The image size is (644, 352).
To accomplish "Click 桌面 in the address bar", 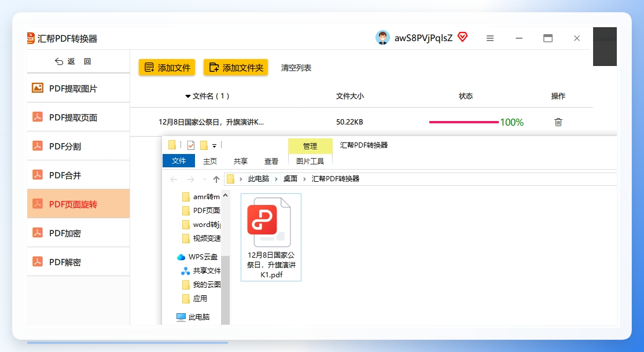I will (290, 179).
